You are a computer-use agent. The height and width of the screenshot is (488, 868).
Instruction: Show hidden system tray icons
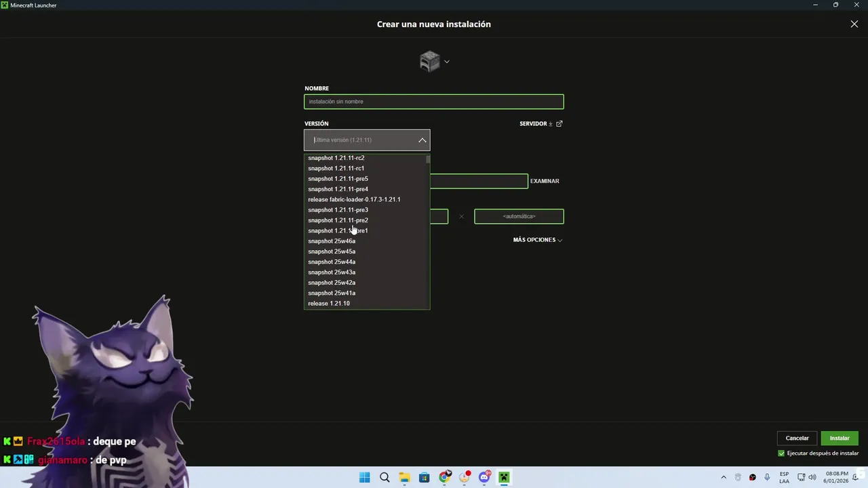point(724,477)
